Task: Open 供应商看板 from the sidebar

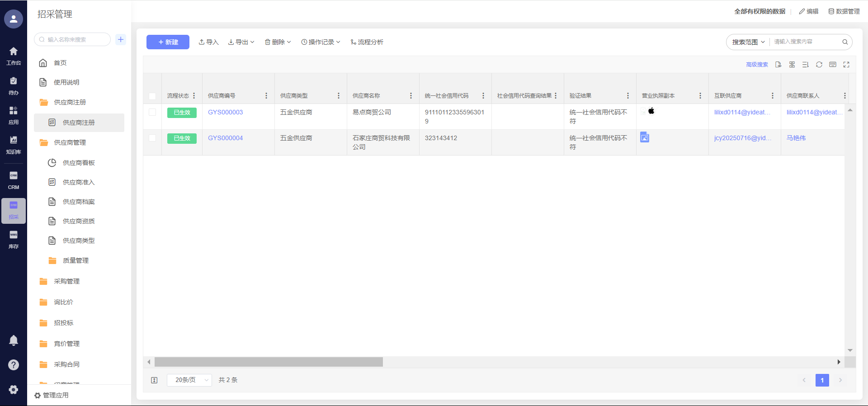Action: click(x=79, y=163)
